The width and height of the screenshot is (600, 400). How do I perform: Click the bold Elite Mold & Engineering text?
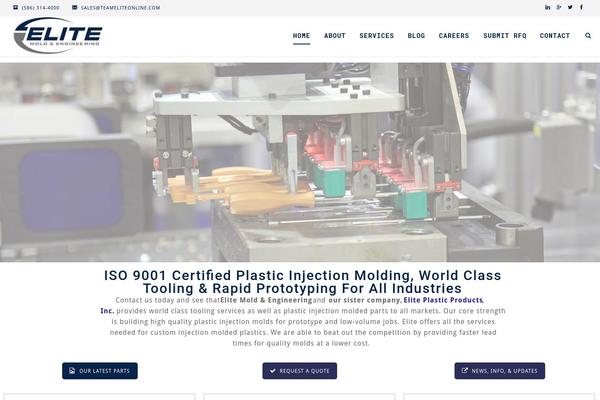pos(266,300)
